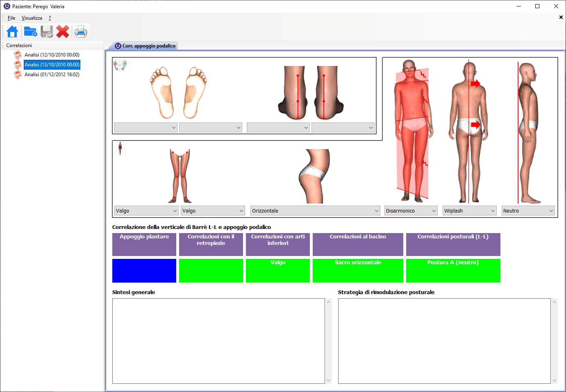
Task: Click green Valgo result box
Action: (x=278, y=271)
